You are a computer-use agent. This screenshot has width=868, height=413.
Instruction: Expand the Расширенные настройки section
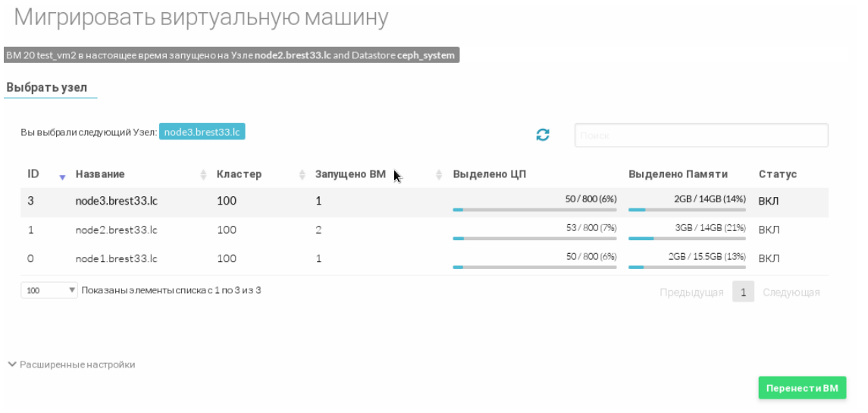71,365
